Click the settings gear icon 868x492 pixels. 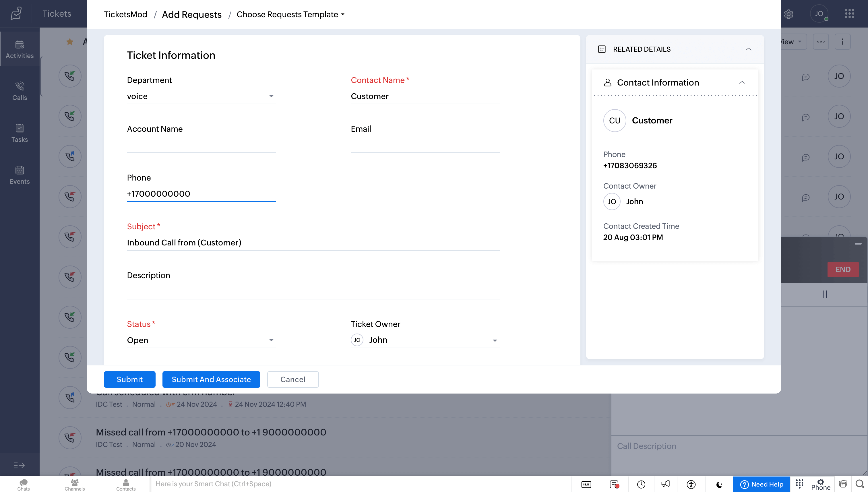pos(788,14)
